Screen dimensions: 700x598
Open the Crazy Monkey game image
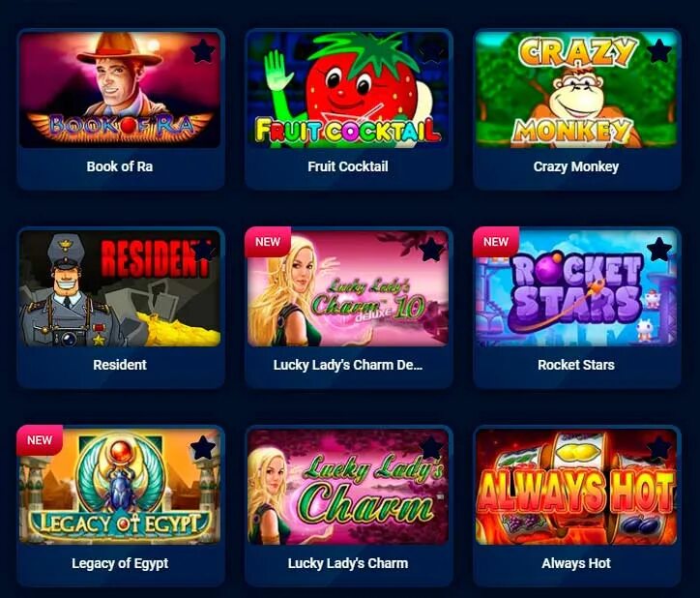pos(576,89)
